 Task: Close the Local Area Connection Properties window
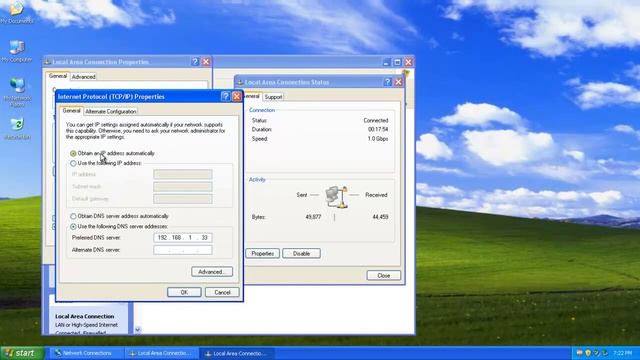coord(206,62)
